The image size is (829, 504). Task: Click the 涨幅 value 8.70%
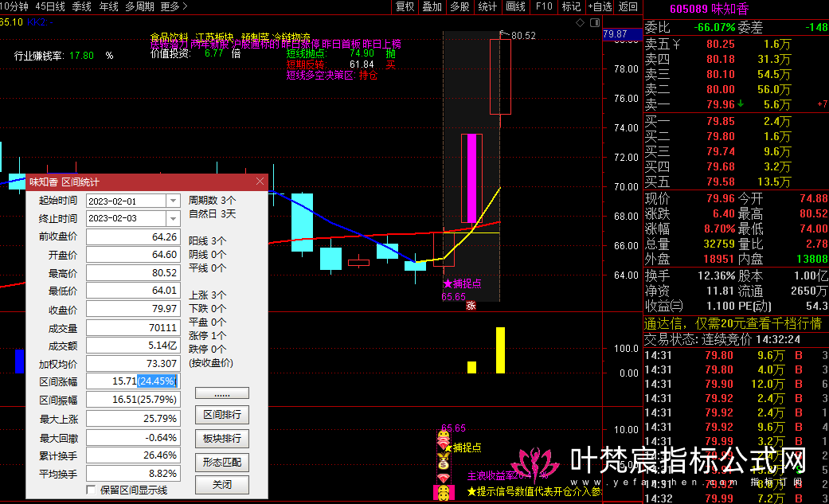720,229
